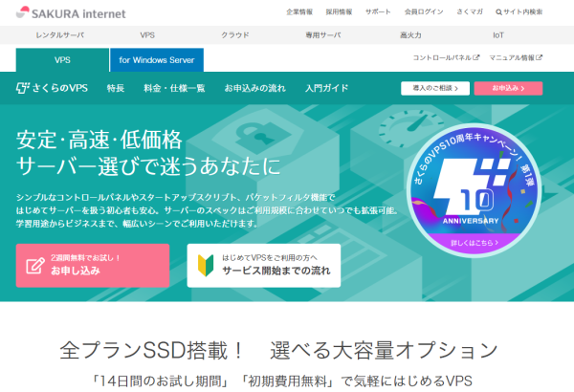Screen dimensions: 574x392
Task: Click the pencil edit icon on pink button
Action: point(35,266)
